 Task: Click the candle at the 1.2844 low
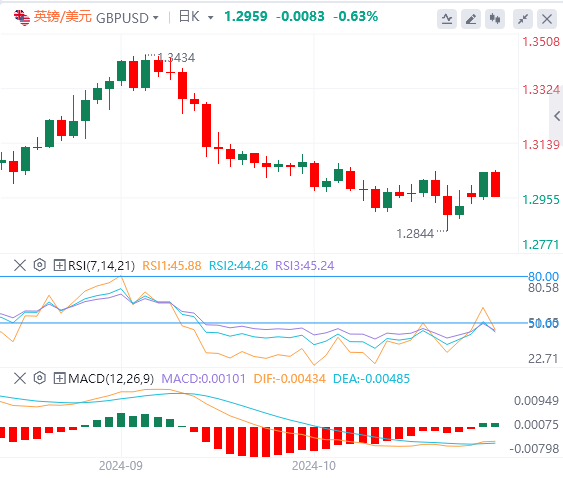pos(447,208)
